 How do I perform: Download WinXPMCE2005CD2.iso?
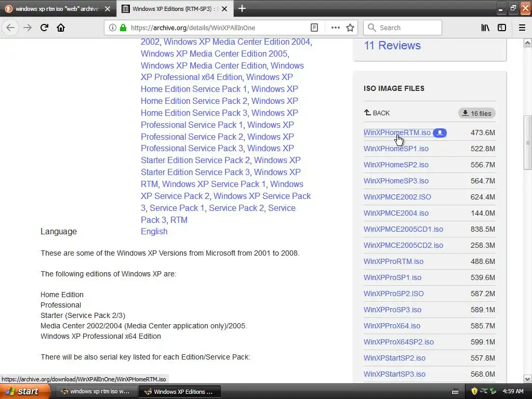pyautogui.click(x=403, y=245)
